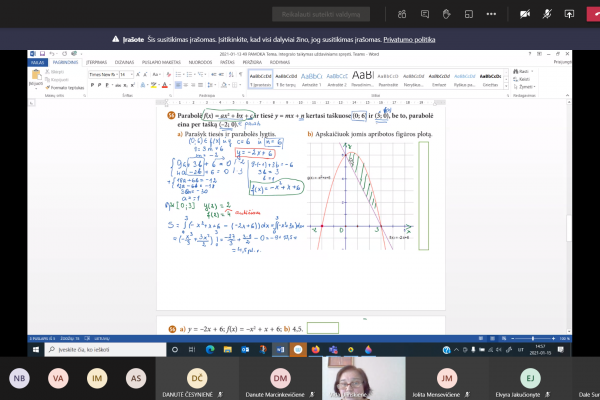Click the multilevel list icon
Screen dimensions: 600x400
coord(201,74)
